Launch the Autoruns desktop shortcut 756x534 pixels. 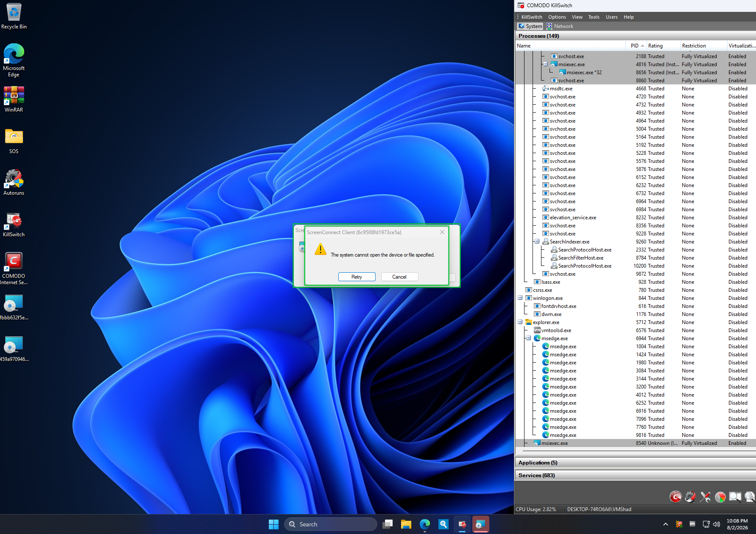(14, 182)
